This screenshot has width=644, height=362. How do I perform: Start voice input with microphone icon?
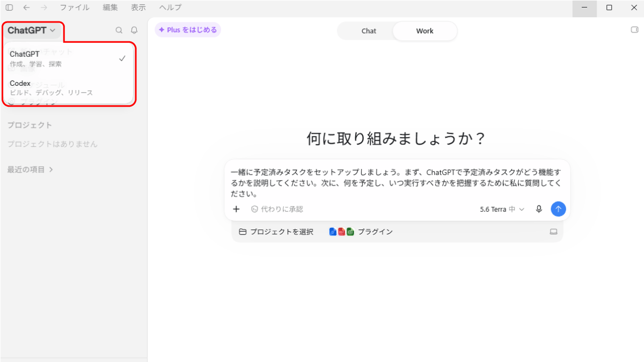click(x=539, y=209)
